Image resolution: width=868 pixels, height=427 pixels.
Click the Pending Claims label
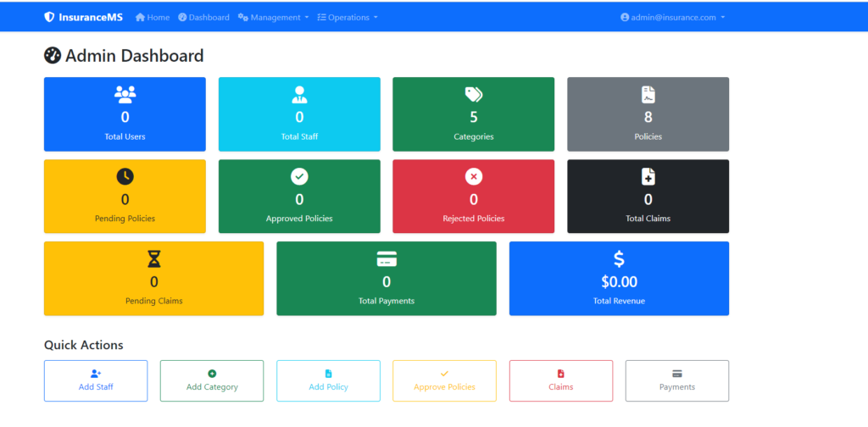click(x=154, y=301)
